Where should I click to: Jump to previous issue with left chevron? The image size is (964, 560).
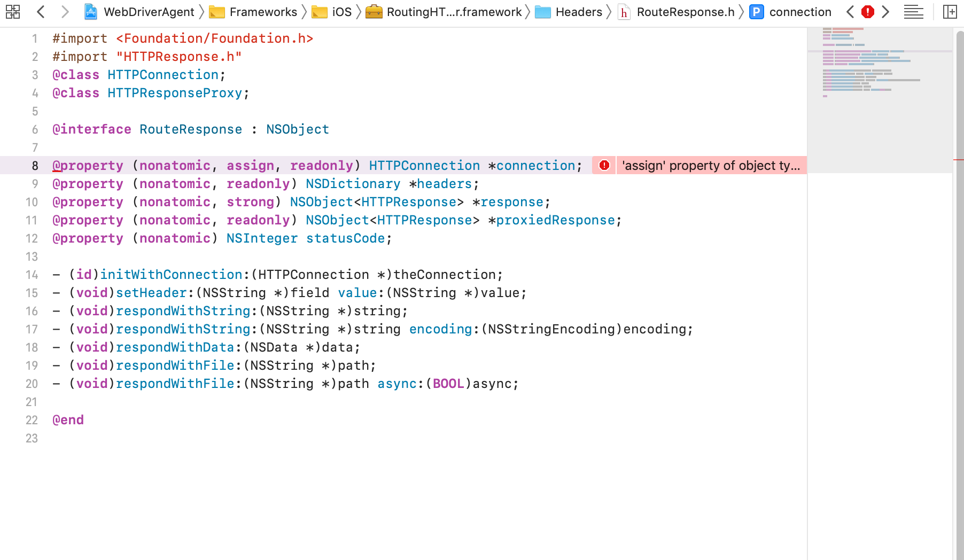click(850, 12)
